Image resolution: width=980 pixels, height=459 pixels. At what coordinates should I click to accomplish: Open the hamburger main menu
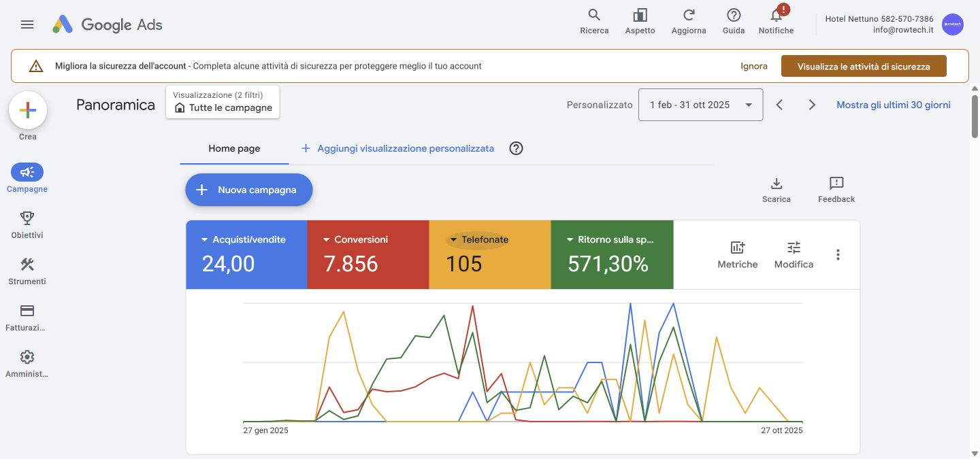coord(27,24)
